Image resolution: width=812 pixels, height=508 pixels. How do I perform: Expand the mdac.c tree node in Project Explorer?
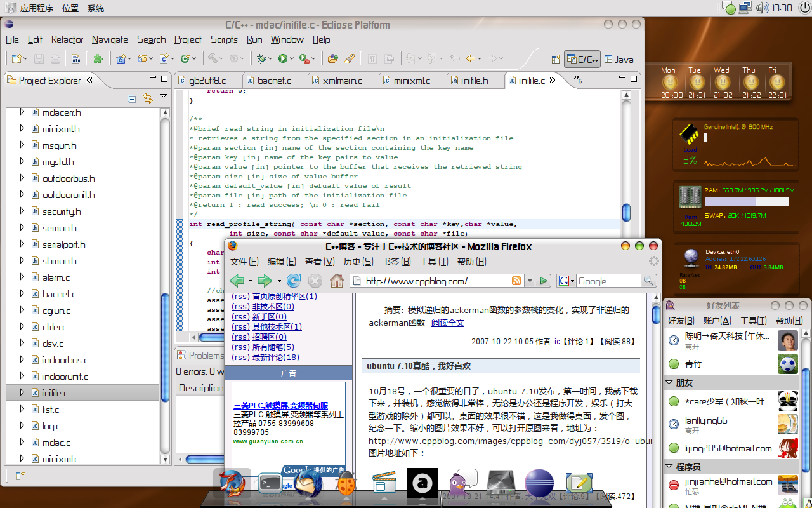[x=22, y=442]
